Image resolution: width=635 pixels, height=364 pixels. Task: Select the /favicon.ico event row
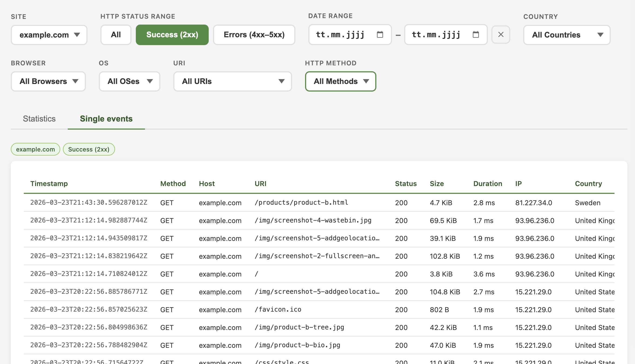(278, 309)
